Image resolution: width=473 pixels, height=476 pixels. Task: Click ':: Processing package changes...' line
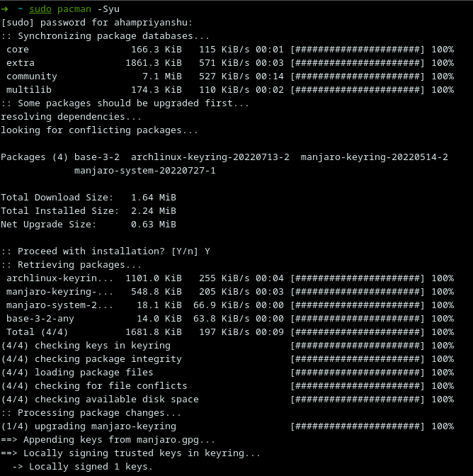tap(91, 413)
